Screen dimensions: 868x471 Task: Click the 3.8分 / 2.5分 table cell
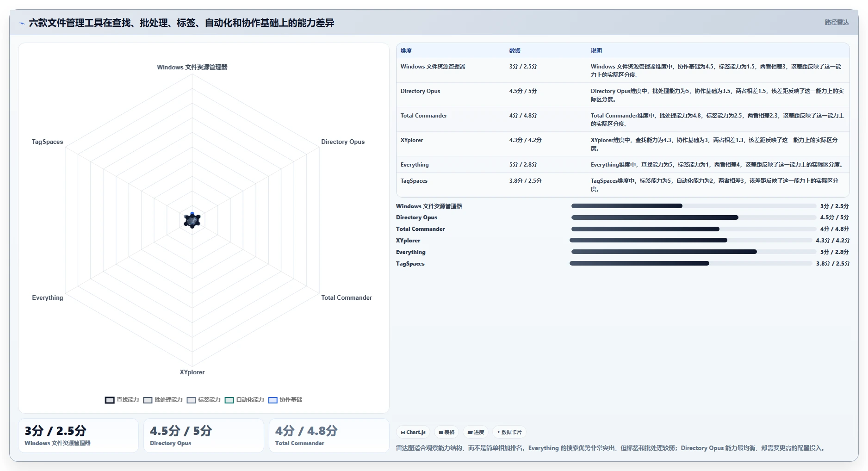(x=525, y=181)
